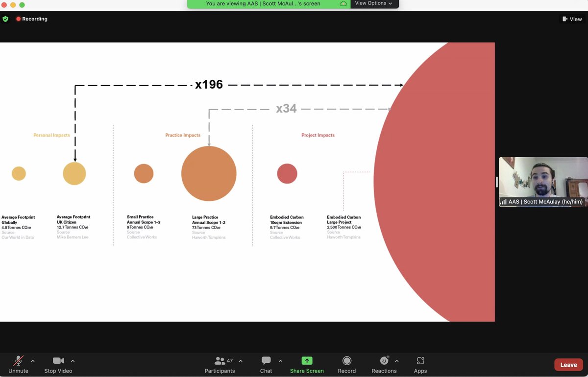Click the participant count 47
Viewport: 588px width, 377px height.
pyautogui.click(x=230, y=361)
